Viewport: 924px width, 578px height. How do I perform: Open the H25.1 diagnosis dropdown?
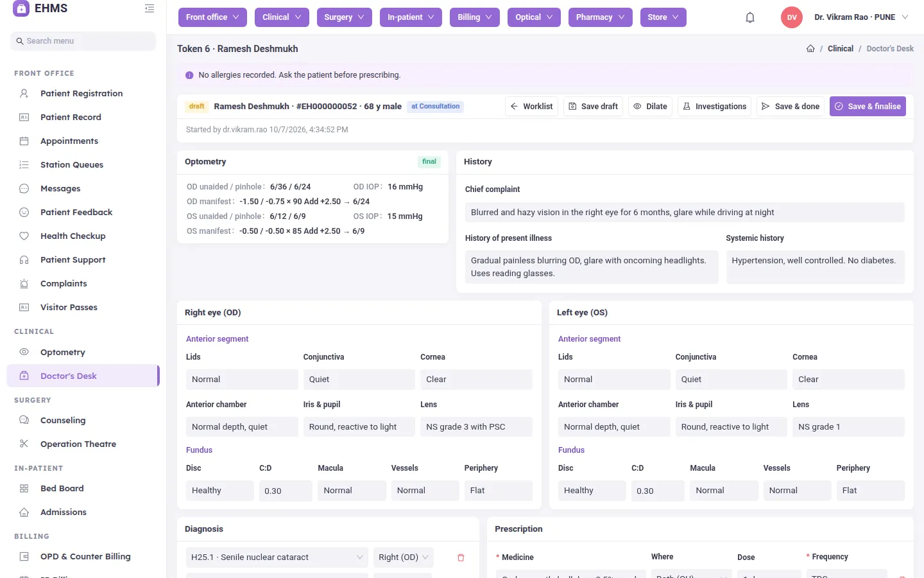click(x=277, y=557)
